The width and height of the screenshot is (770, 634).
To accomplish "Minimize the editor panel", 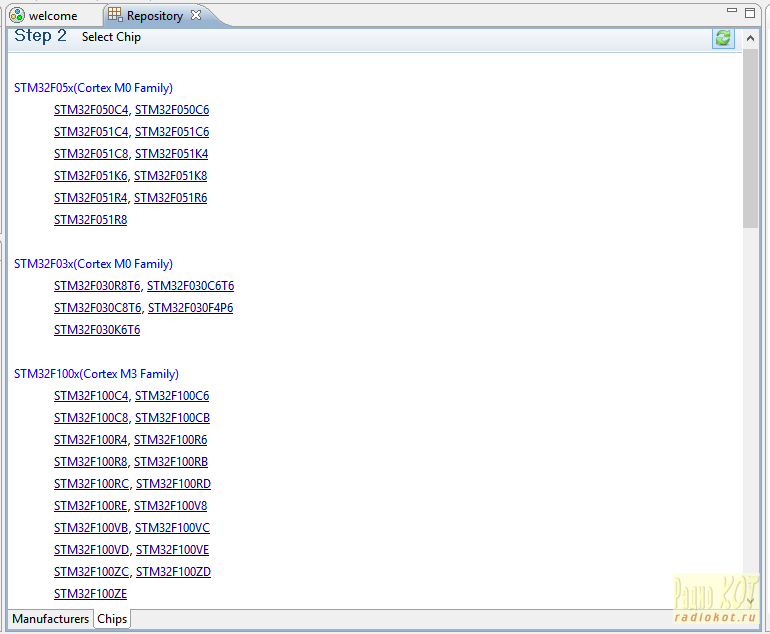I will coord(732,11).
